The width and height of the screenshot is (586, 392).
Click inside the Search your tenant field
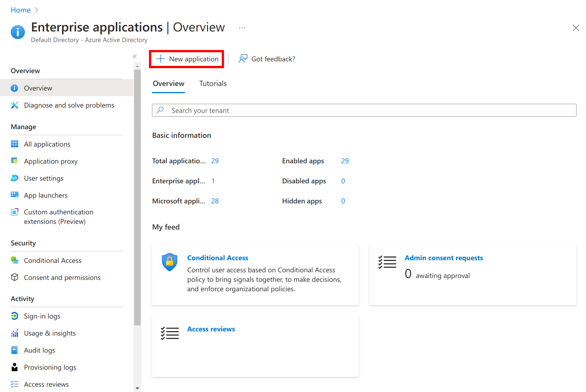(364, 110)
